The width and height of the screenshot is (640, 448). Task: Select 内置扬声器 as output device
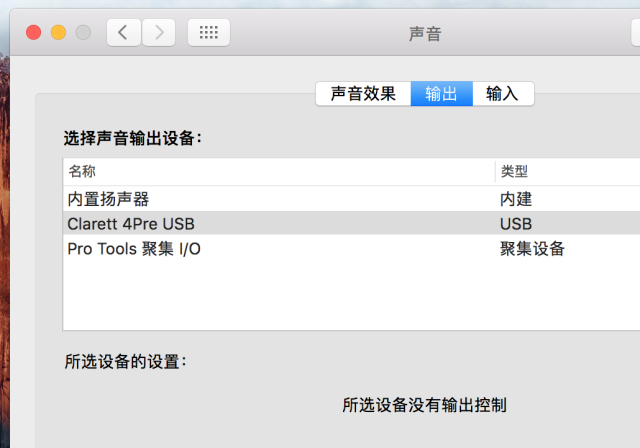point(109,198)
